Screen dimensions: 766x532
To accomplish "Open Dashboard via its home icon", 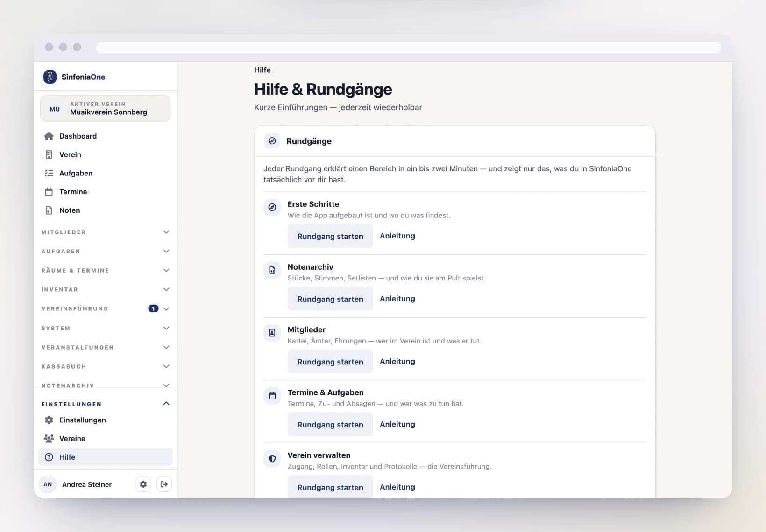I will click(x=49, y=136).
